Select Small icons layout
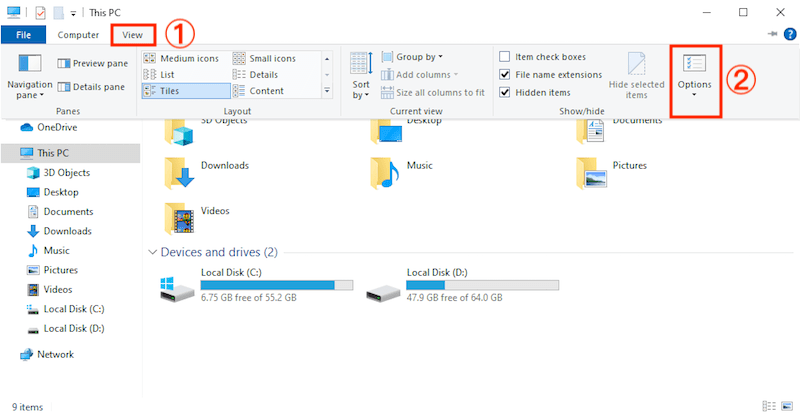The height and width of the screenshot is (417, 800). (x=264, y=58)
